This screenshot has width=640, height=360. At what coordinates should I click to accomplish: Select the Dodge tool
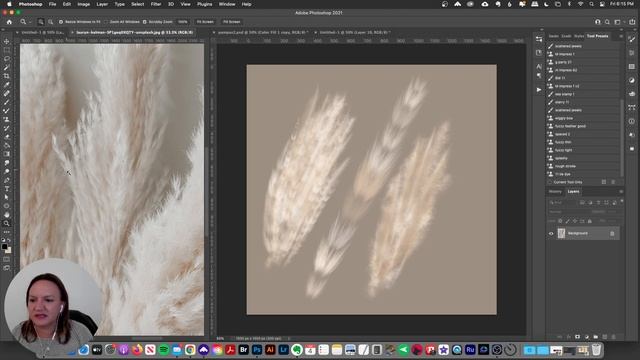coord(7,171)
